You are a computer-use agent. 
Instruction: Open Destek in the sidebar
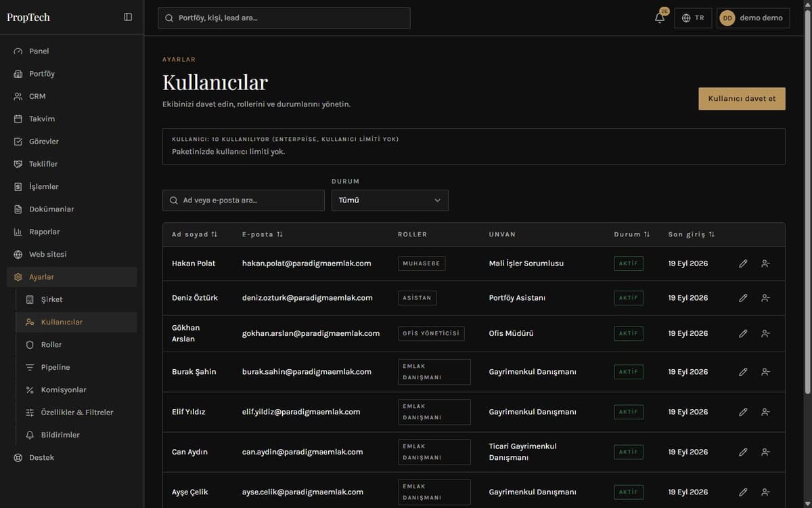tap(72, 458)
